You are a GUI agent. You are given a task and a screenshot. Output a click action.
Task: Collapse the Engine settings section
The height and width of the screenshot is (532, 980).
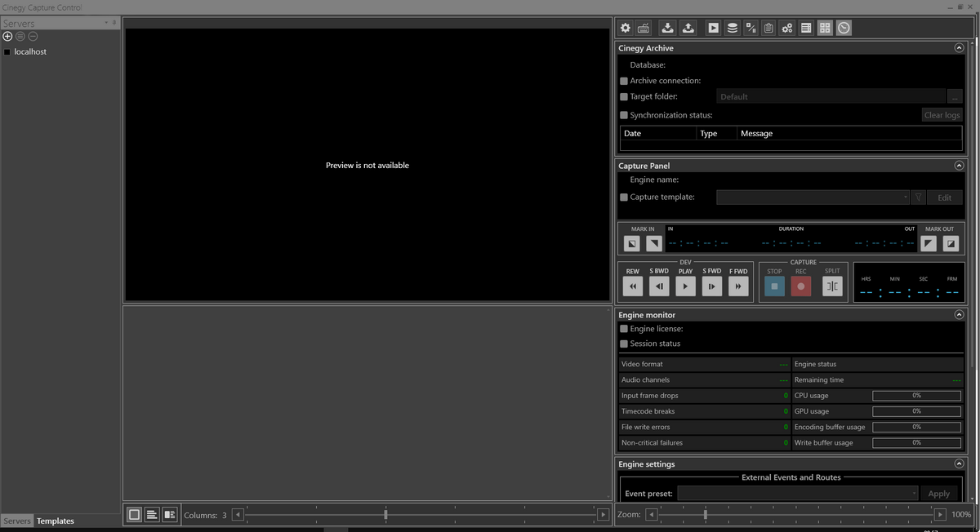[959, 463]
